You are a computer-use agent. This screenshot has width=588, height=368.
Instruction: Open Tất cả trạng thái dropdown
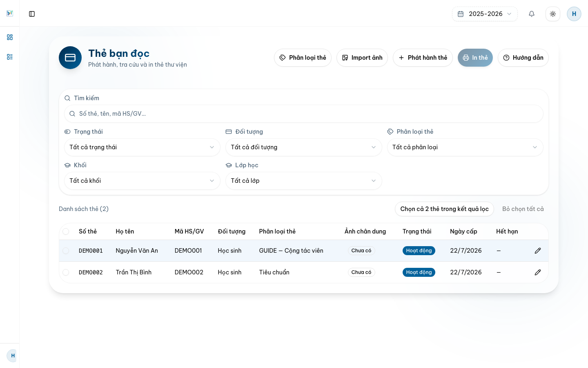pos(142,147)
